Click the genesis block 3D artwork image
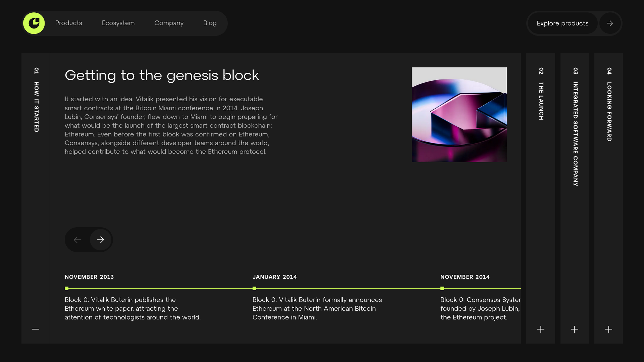This screenshot has height=362, width=644. tap(459, 115)
